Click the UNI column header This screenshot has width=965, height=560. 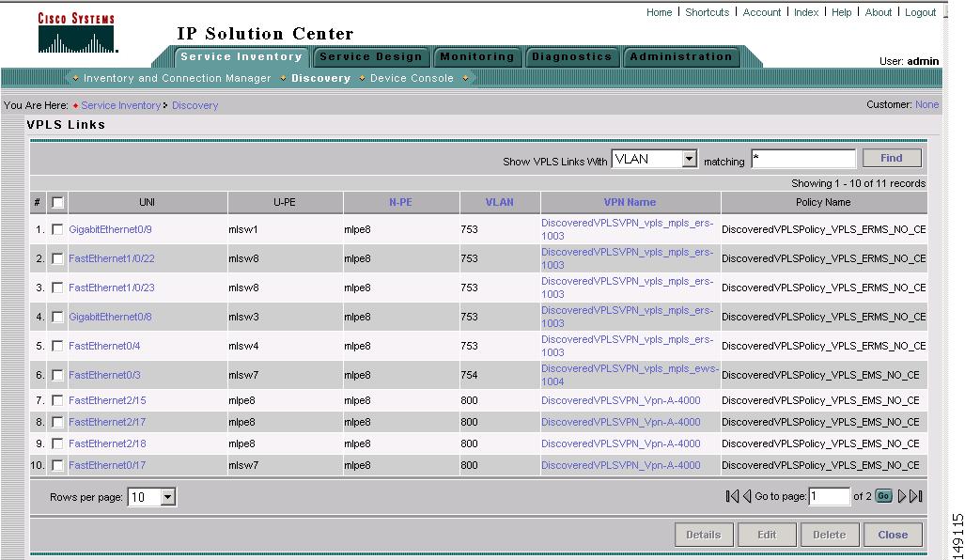point(148,202)
